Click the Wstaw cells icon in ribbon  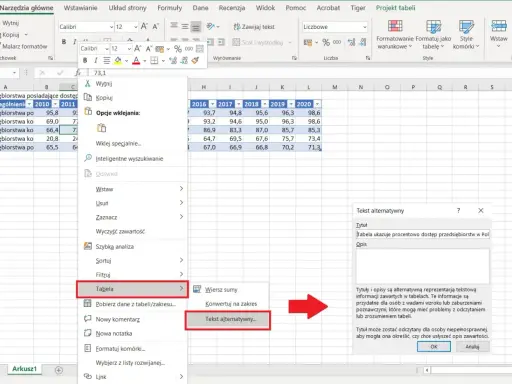tap(499, 26)
